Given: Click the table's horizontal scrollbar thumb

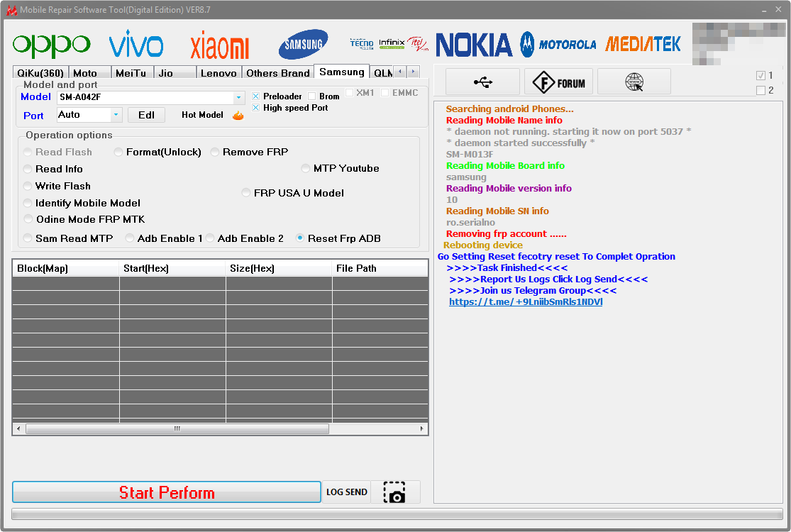Looking at the screenshot, I should [x=177, y=429].
